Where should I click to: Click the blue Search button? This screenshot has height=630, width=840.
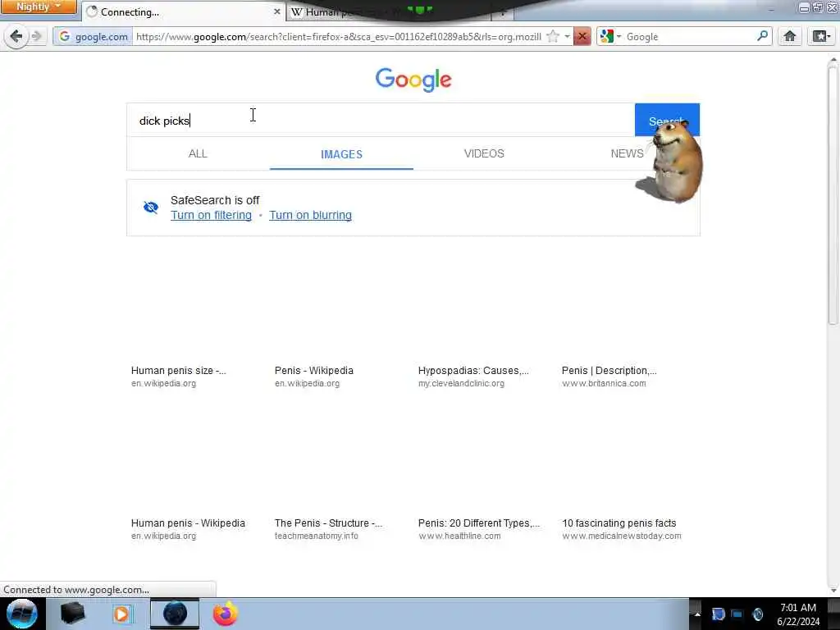coord(666,120)
